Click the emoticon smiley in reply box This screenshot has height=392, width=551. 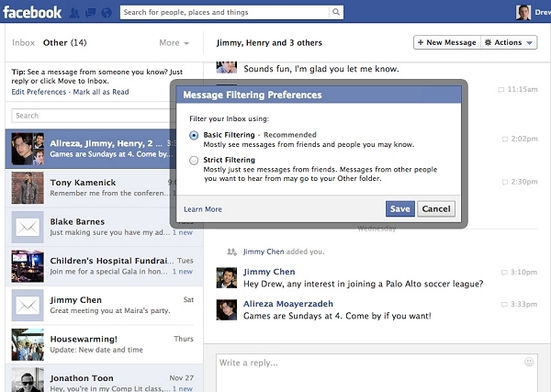[529, 362]
